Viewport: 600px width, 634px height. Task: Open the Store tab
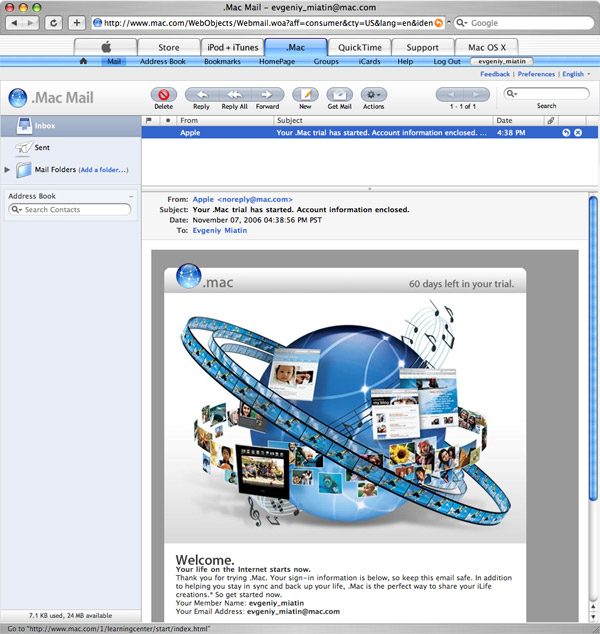(x=169, y=47)
